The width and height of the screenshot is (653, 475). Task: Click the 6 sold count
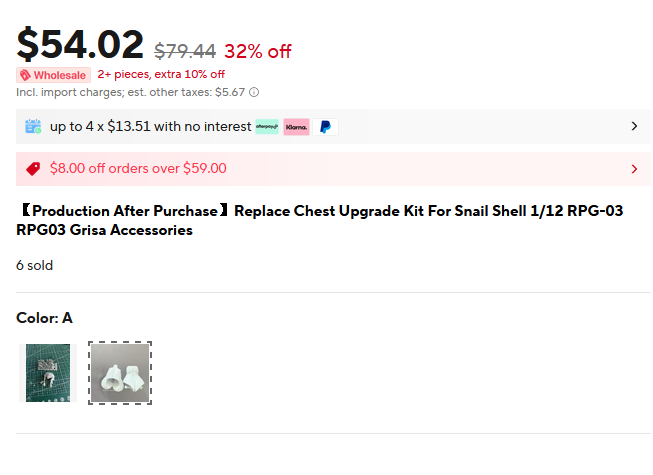point(35,265)
